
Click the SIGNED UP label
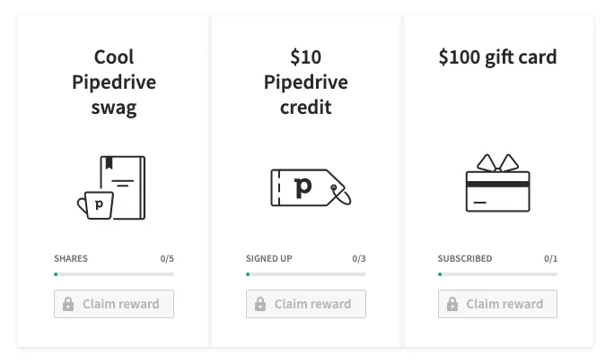tap(269, 258)
